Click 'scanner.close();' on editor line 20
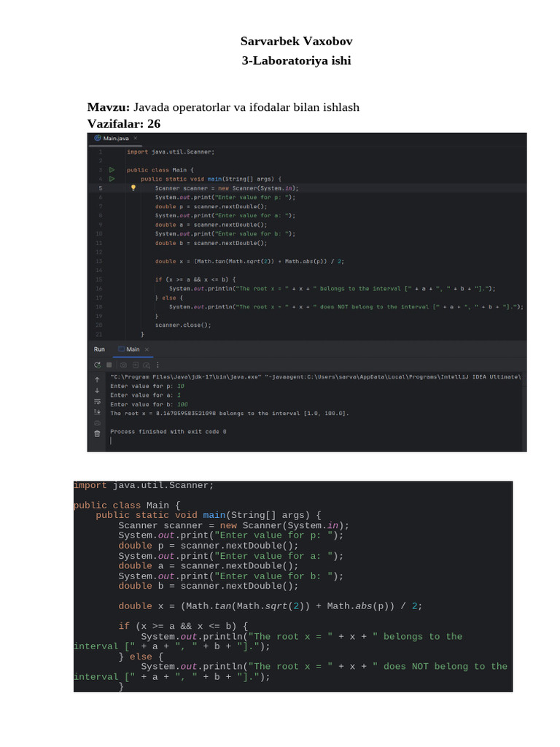Screen dimensions: 560x747 183,325
